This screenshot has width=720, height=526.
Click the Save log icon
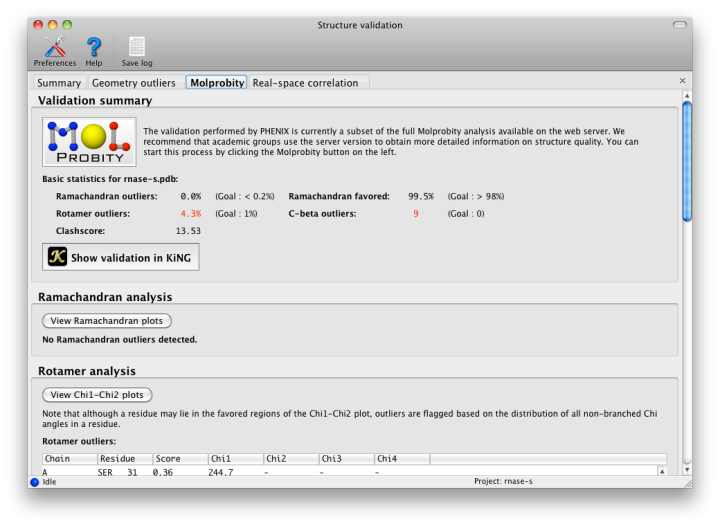click(137, 46)
